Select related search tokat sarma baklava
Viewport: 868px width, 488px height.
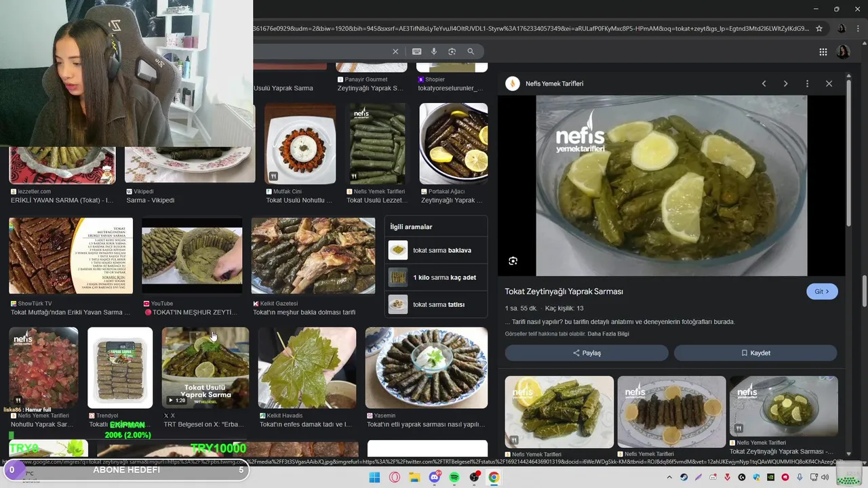[x=437, y=250]
